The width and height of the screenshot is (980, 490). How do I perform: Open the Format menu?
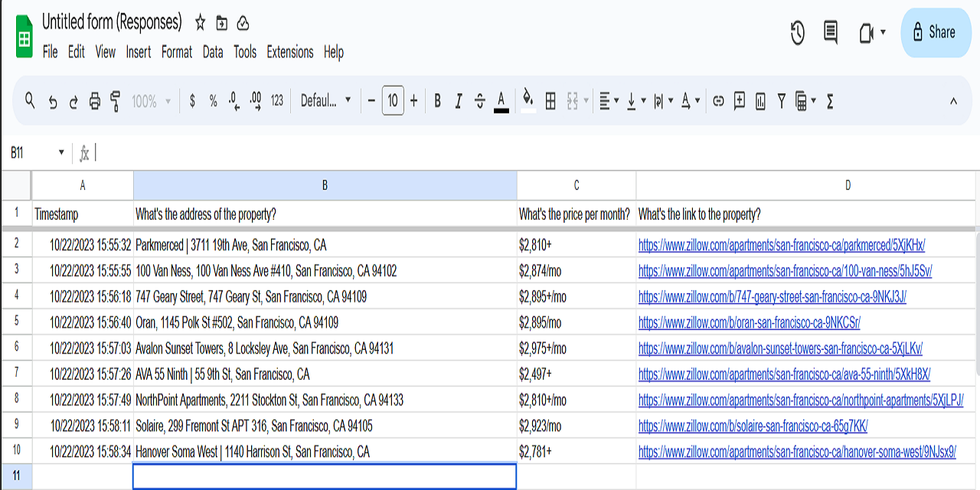[x=177, y=52]
